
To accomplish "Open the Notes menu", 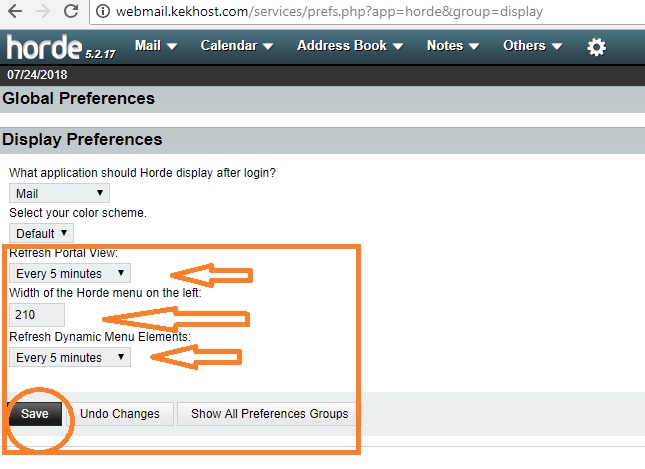I will coord(452,46).
